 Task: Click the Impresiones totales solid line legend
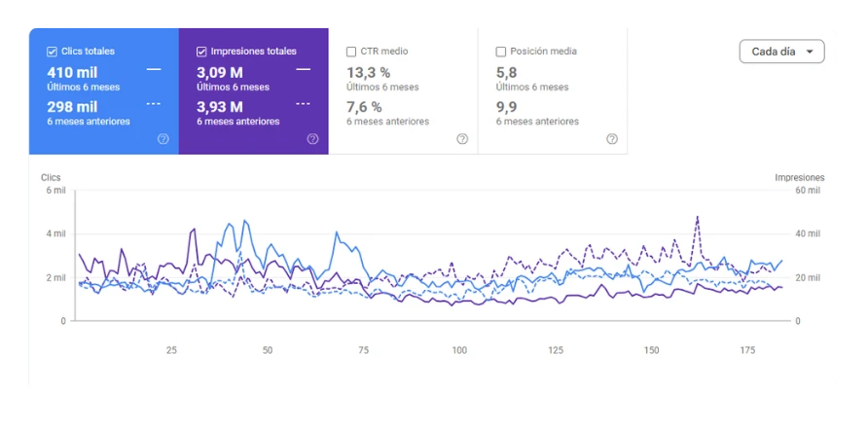point(304,69)
